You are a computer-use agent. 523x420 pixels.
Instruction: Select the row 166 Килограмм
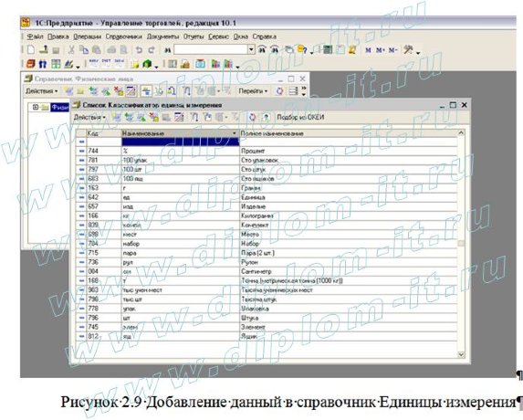coord(267,215)
